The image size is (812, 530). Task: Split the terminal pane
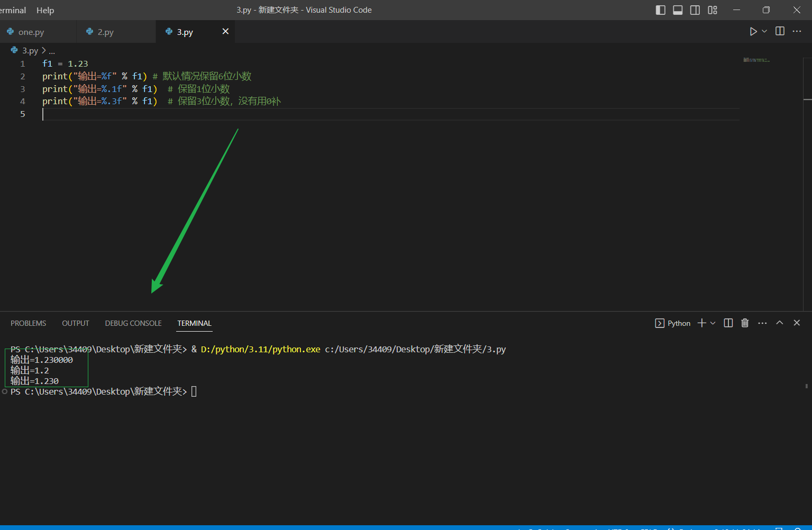728,323
